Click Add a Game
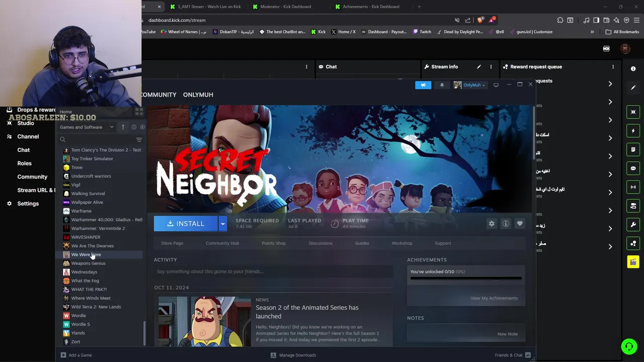The image size is (644, 362). pyautogui.click(x=76, y=355)
